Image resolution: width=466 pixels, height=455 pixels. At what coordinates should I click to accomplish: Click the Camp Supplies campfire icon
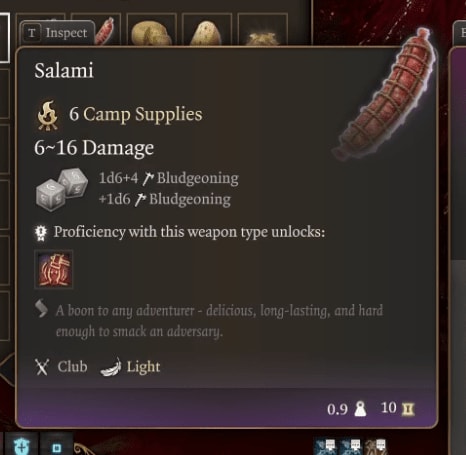click(48, 115)
